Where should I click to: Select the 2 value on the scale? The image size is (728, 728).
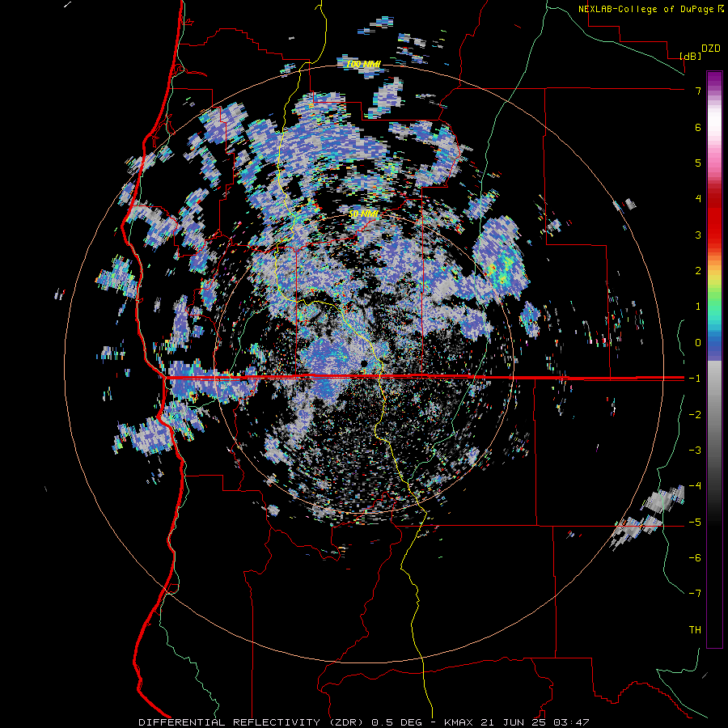click(x=698, y=271)
